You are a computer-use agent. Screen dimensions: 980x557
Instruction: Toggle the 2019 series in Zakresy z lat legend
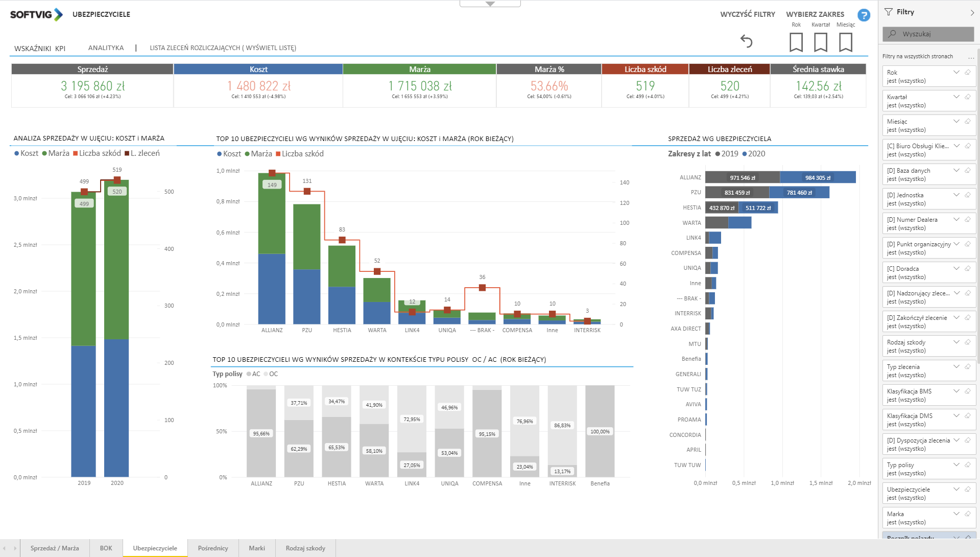pyautogui.click(x=727, y=154)
